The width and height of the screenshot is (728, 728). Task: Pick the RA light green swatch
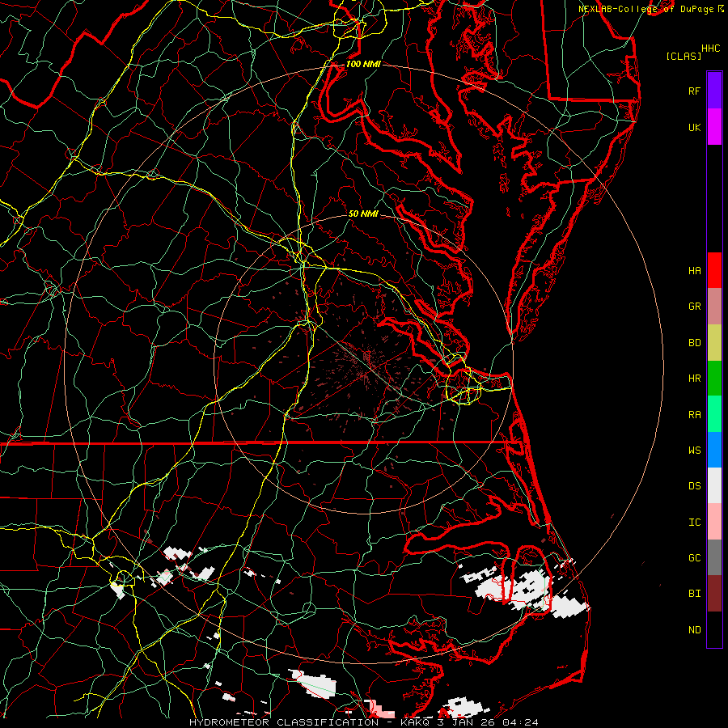click(714, 414)
